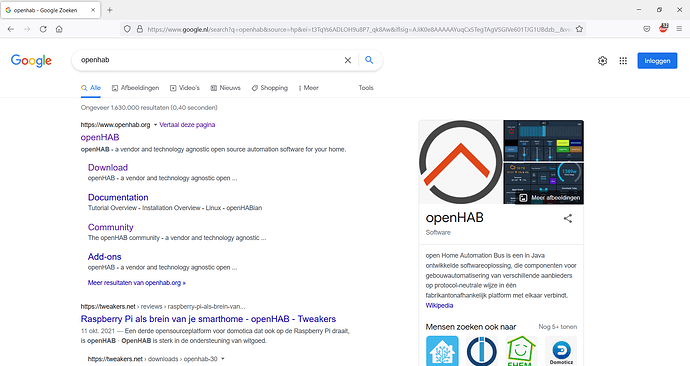This screenshot has height=366, width=690.
Task: Open the tracking protection shield icon
Action: coord(127,29)
